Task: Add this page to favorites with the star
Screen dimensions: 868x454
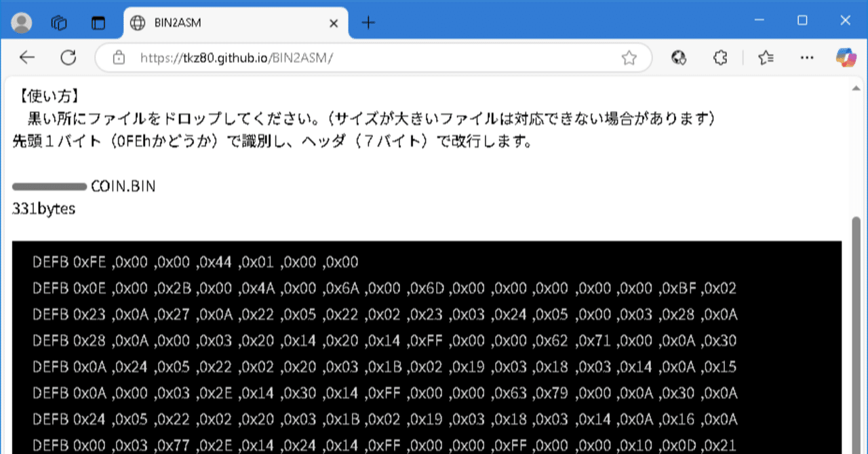Action: [x=629, y=58]
